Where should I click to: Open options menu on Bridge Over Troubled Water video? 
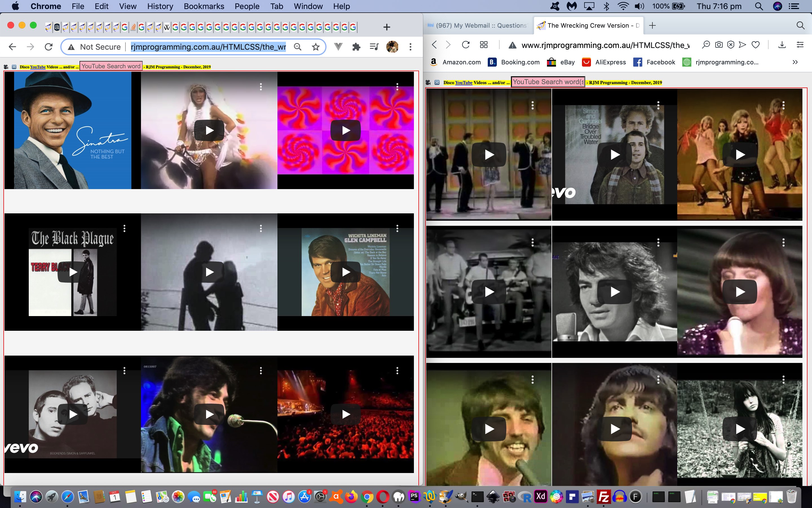[658, 105]
